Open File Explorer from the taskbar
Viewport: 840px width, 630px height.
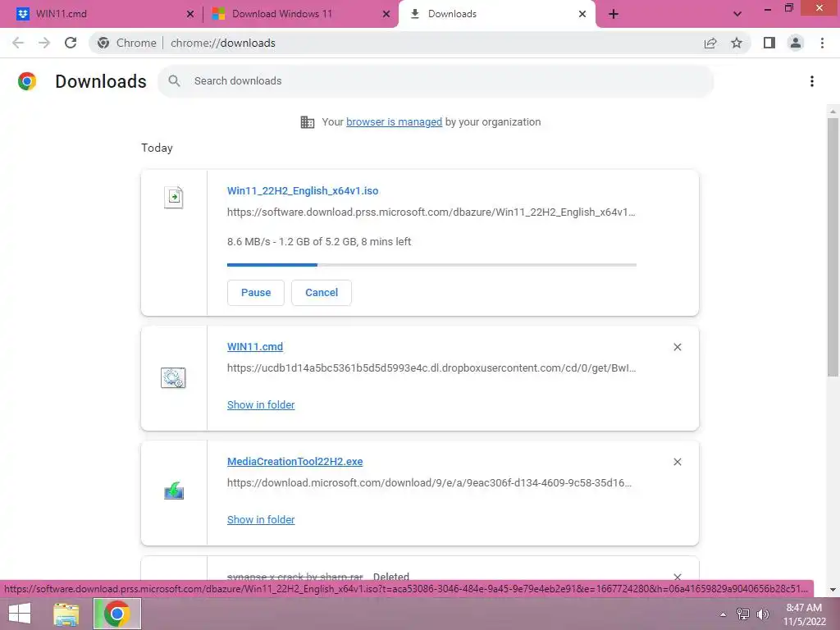(x=66, y=614)
